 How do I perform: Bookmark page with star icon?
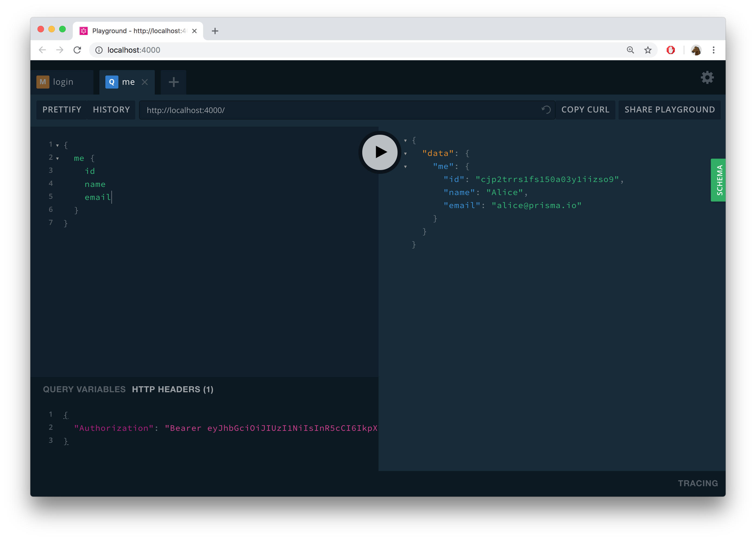[x=648, y=50]
